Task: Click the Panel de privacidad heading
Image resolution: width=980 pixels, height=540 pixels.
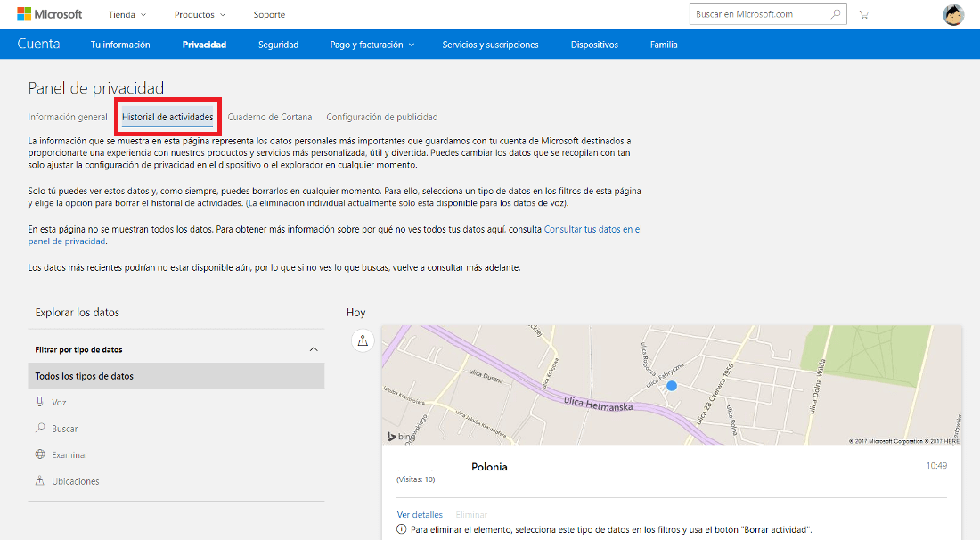Action: click(95, 87)
